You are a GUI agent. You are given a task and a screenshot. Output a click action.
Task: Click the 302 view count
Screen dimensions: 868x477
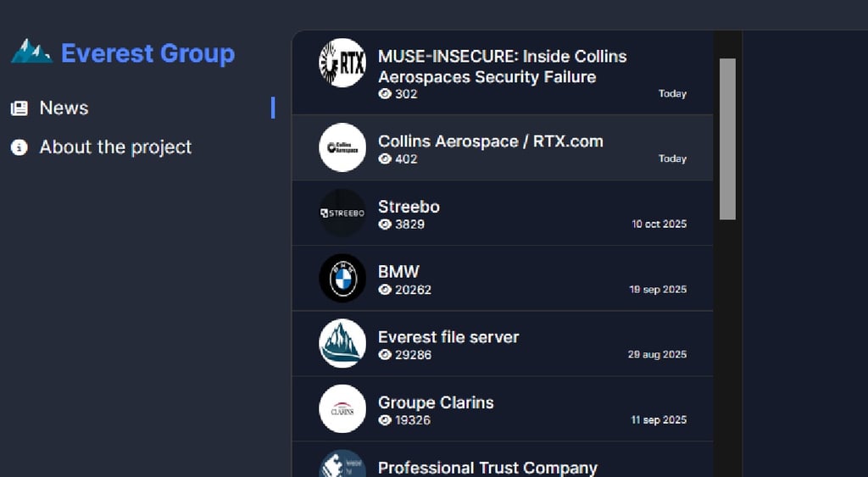click(x=406, y=94)
